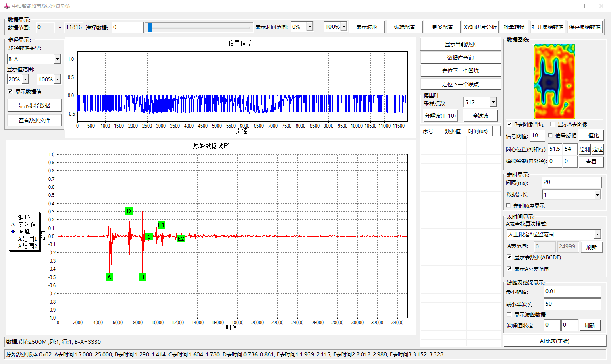
Task: Enable the 显示波峰数据 checkbox
Action: pos(509,314)
